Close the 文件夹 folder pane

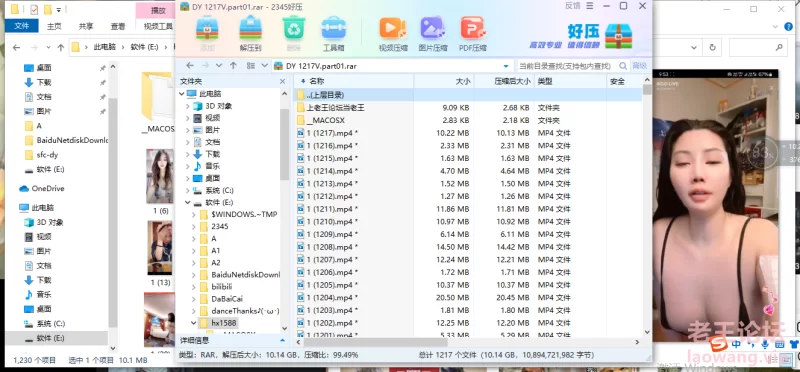pos(283,82)
